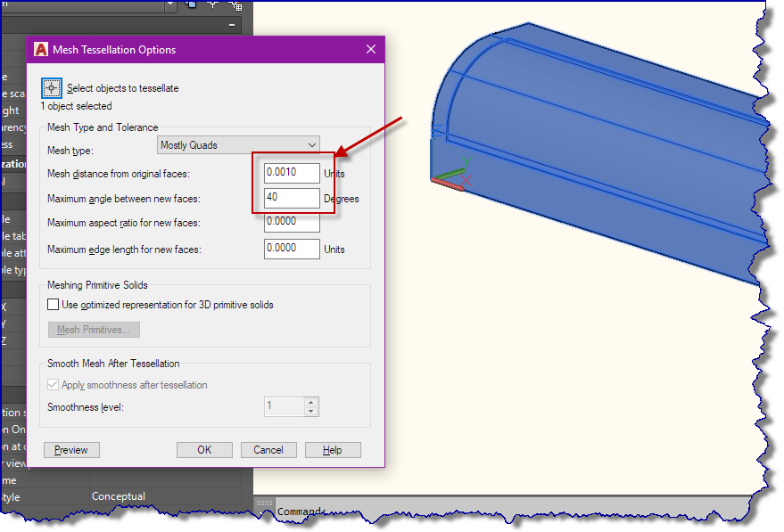
Task: Open Help from the tessellation dialog
Action: (332, 450)
